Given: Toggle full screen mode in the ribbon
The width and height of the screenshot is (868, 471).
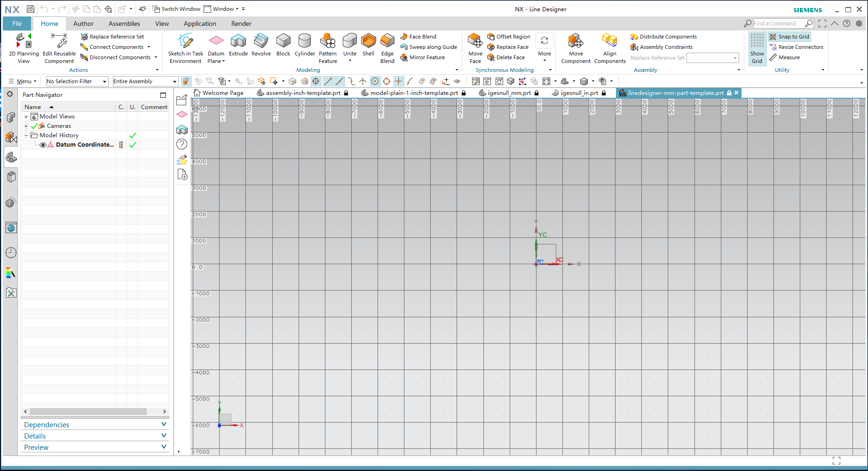Looking at the screenshot, I should (822, 24).
